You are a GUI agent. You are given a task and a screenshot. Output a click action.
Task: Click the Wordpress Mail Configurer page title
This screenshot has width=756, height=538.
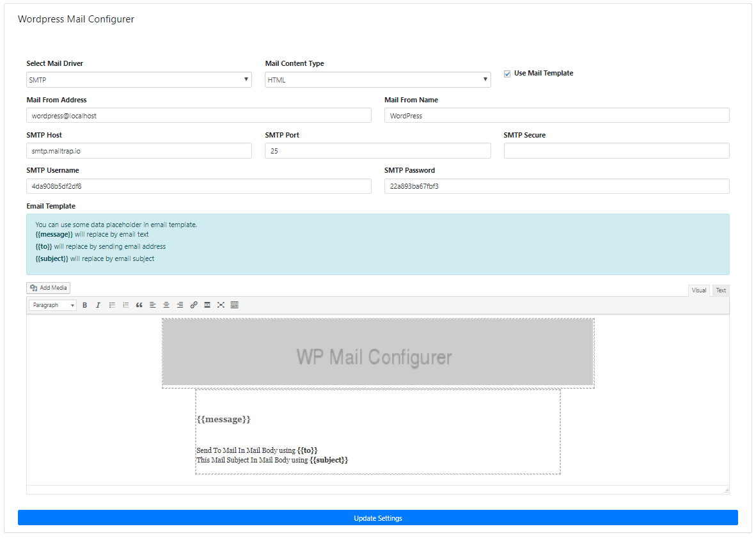coord(75,19)
